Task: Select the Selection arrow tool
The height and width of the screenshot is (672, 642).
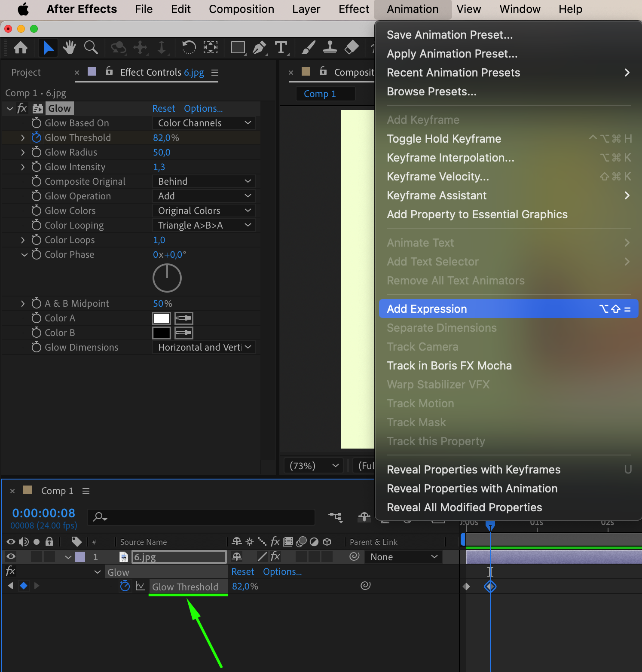Action: pos(49,47)
